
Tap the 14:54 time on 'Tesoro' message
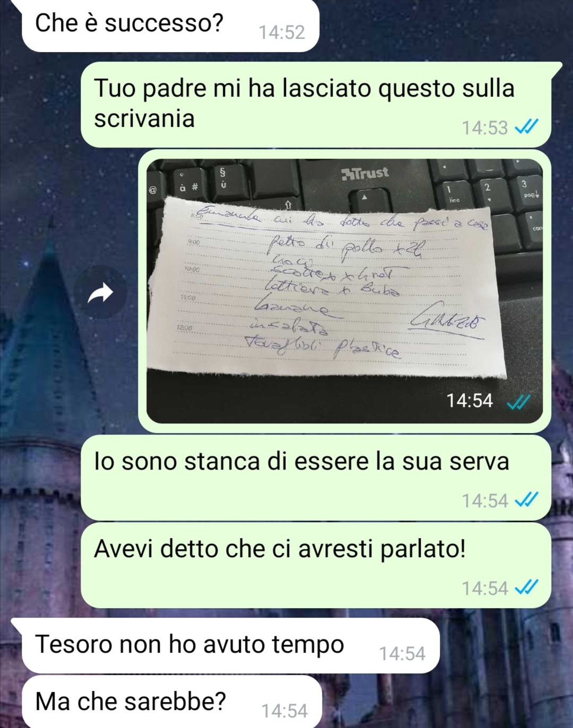[402, 654]
